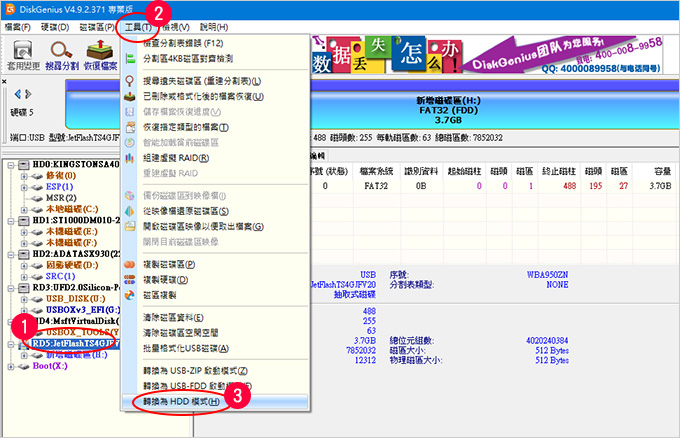Click the serial value WBA950ZN
Screen dimensions: 680x438
click(547, 275)
